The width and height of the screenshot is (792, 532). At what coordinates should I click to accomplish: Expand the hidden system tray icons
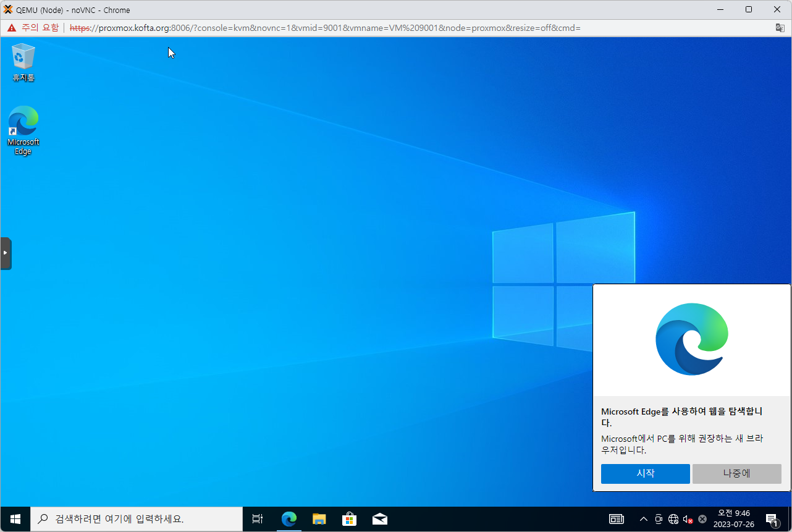643,519
